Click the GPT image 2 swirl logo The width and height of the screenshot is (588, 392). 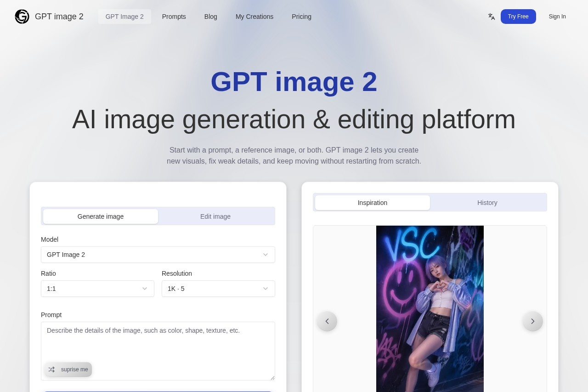(22, 17)
